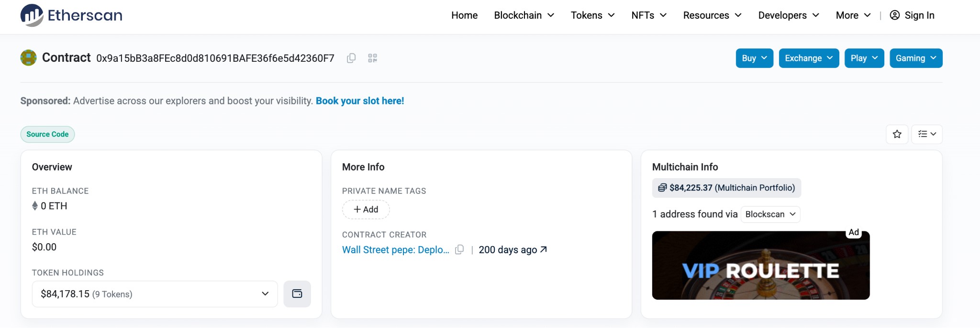Click the contract identicon avatar
This screenshot has height=328, width=980.
[29, 58]
